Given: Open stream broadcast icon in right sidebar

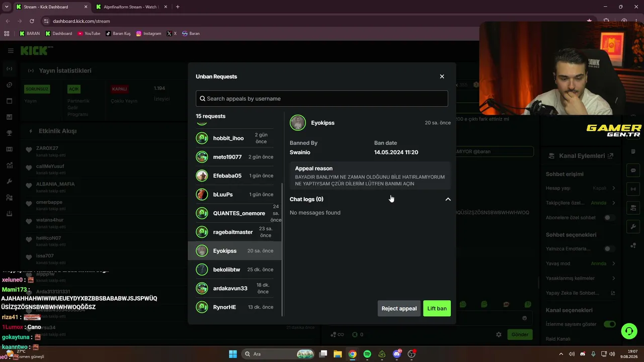Looking at the screenshot, I should [633, 189].
